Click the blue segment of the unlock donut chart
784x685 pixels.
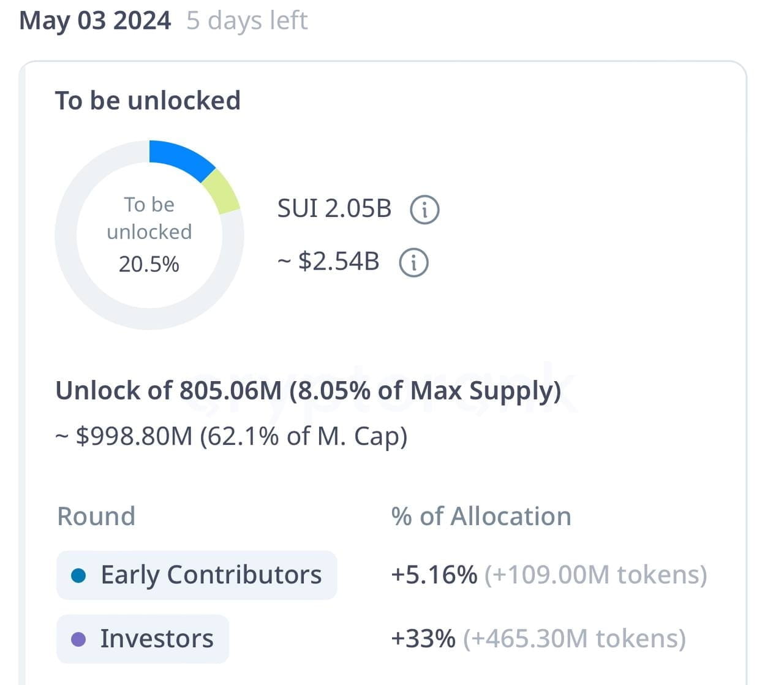181,153
